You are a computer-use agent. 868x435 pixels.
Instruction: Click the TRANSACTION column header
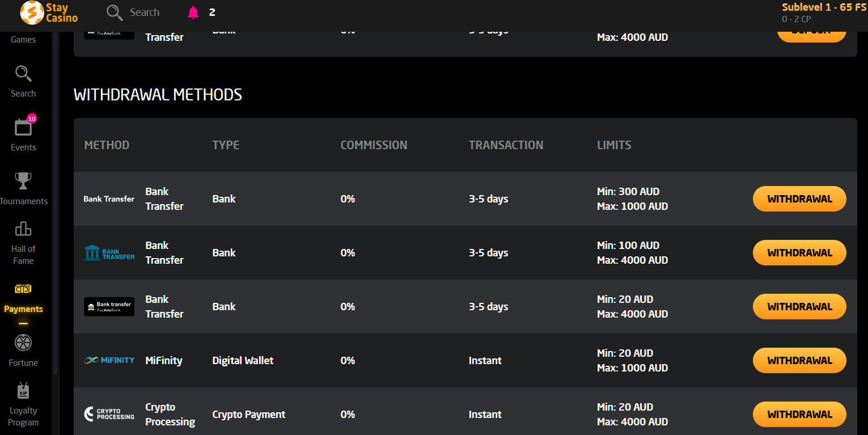pos(506,145)
